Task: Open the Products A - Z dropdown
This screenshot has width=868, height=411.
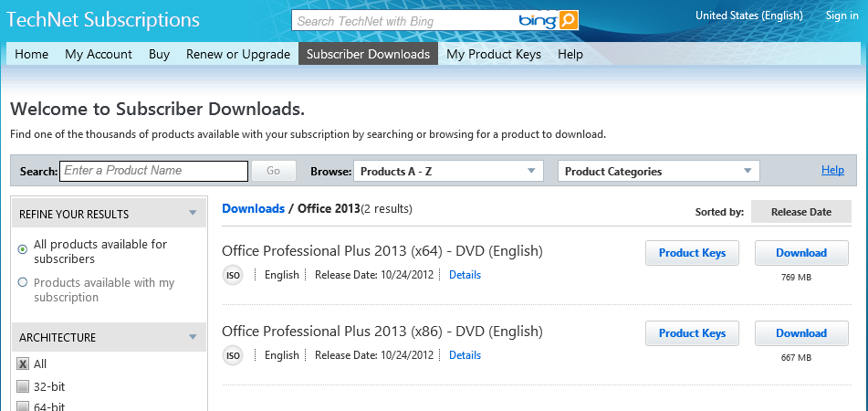Action: click(x=447, y=171)
